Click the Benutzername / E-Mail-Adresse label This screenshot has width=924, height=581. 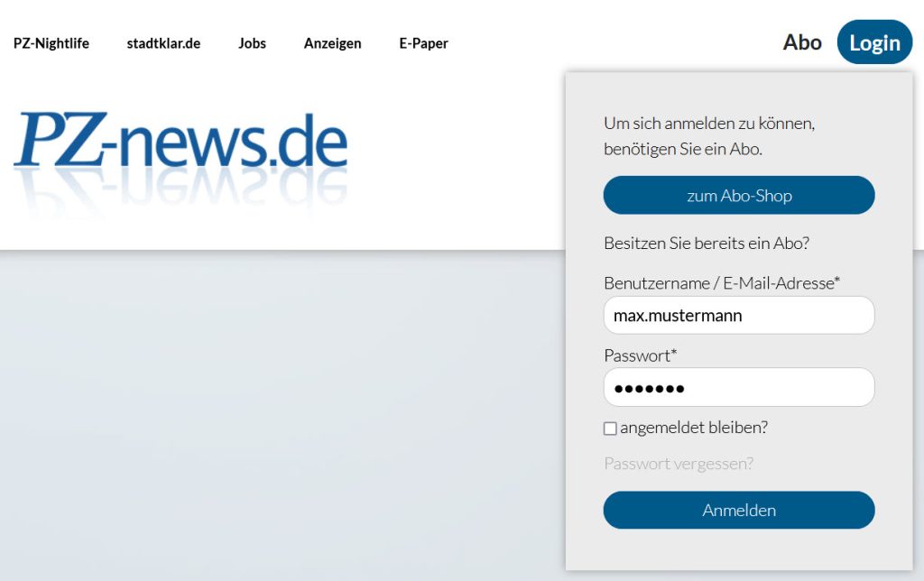[721, 283]
